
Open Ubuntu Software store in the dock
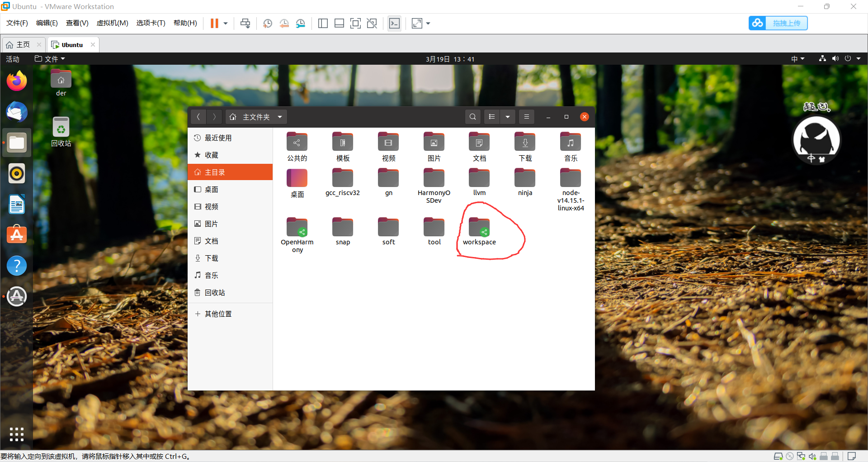[x=17, y=235]
